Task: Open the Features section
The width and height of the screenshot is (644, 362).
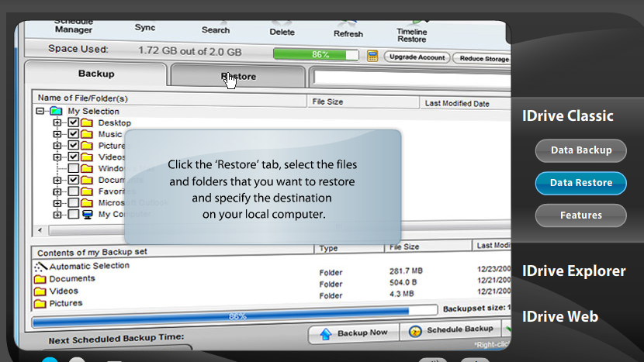Action: click(x=580, y=215)
